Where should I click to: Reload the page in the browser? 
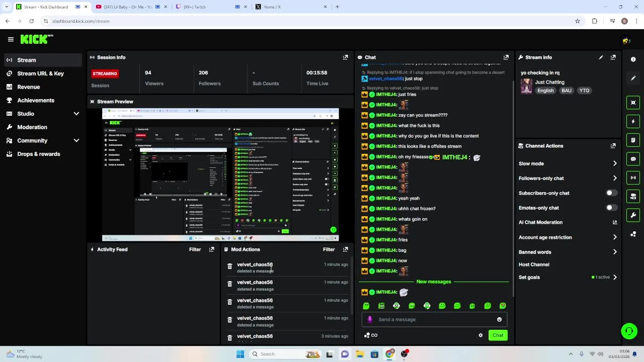31,21
